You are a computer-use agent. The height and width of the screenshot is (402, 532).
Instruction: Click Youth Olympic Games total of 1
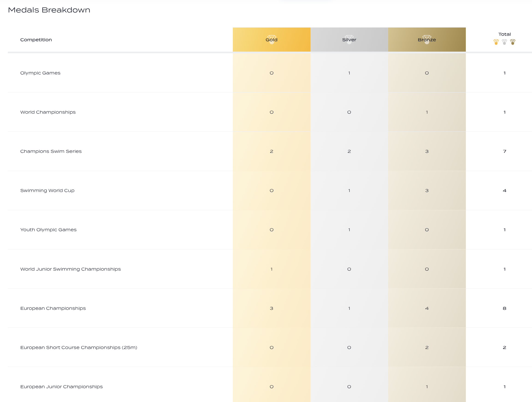(505, 230)
